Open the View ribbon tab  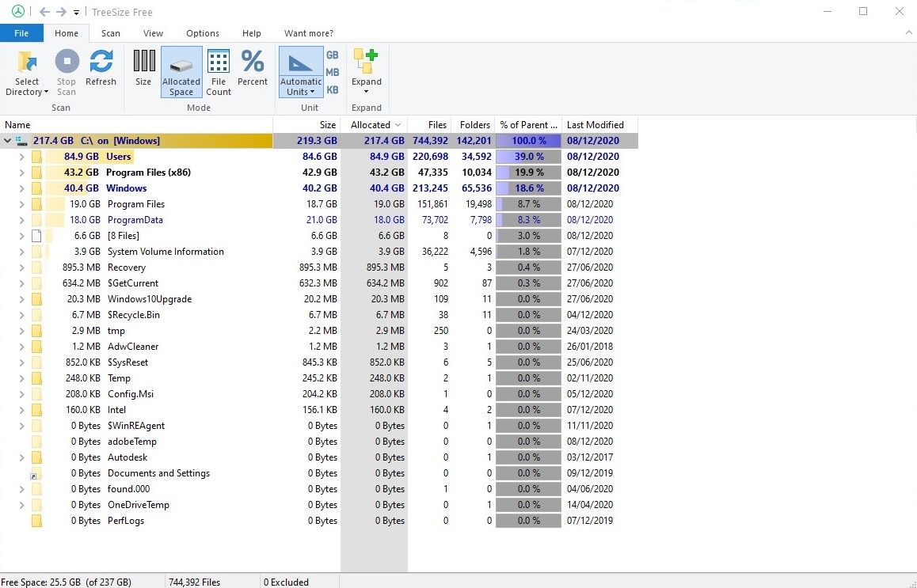[x=153, y=33]
